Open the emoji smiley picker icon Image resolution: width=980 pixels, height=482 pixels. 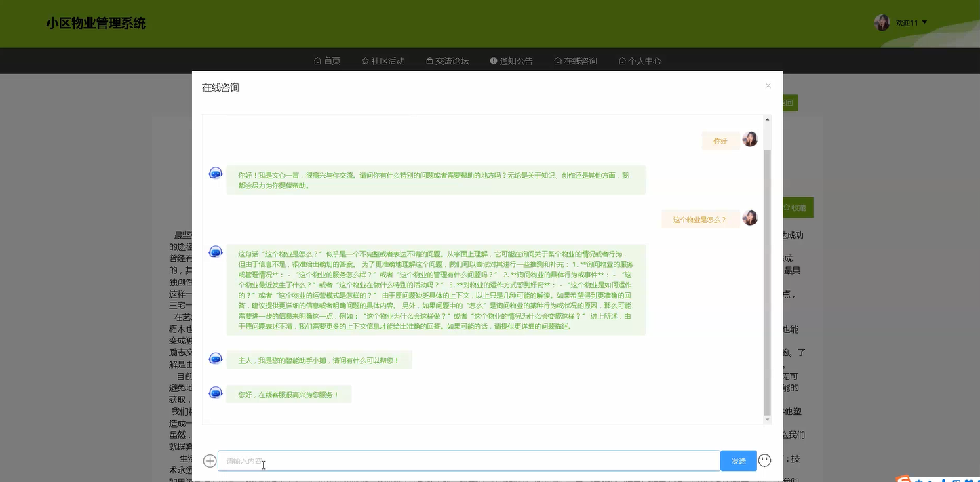click(x=764, y=460)
